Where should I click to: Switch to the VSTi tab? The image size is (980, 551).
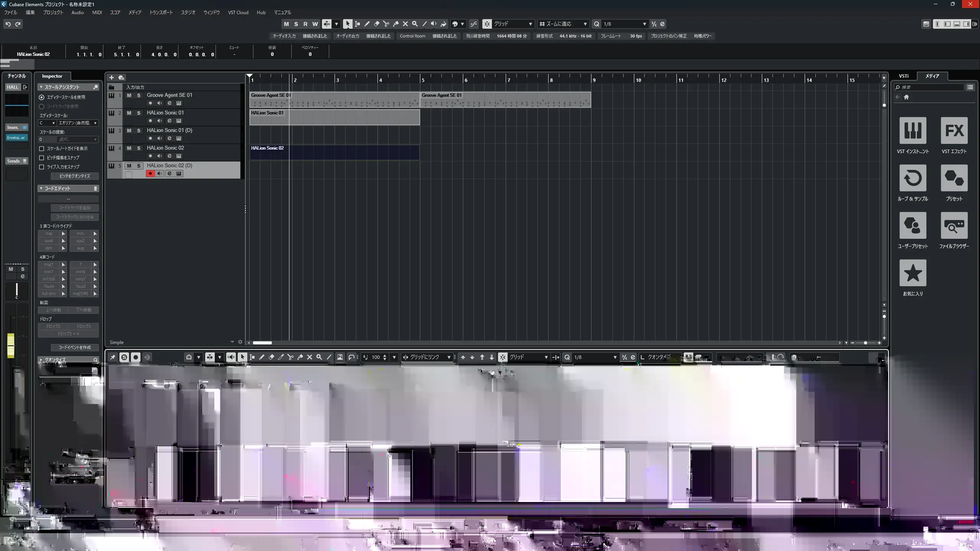click(x=903, y=76)
